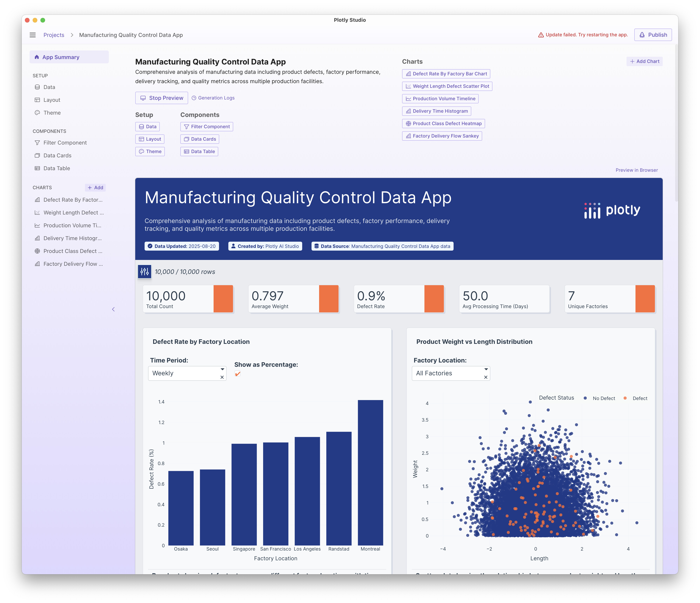Screen dimensions: 700x603
Task: Collapse the sidebar with the chevron arrow
Action: coord(113,309)
